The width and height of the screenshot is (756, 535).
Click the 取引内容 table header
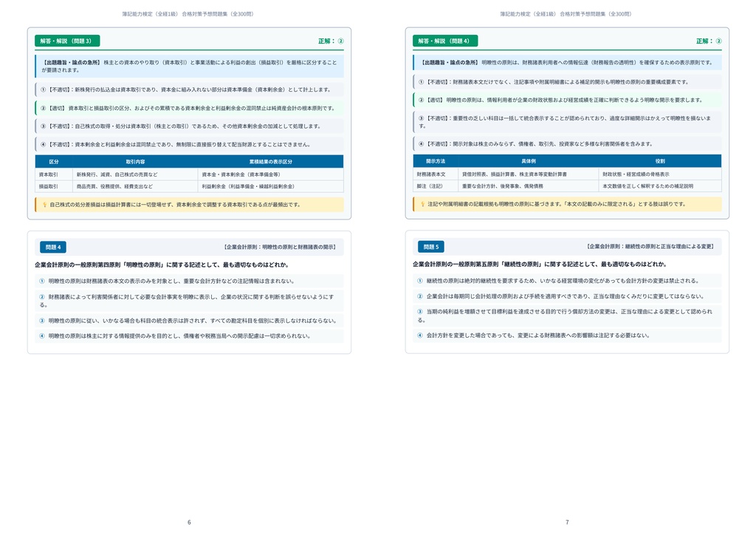[136, 162]
